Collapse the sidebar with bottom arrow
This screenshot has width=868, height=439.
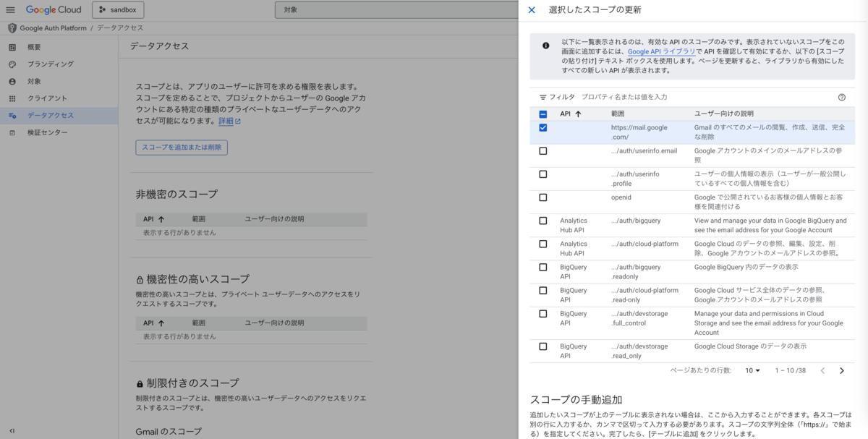click(x=12, y=430)
